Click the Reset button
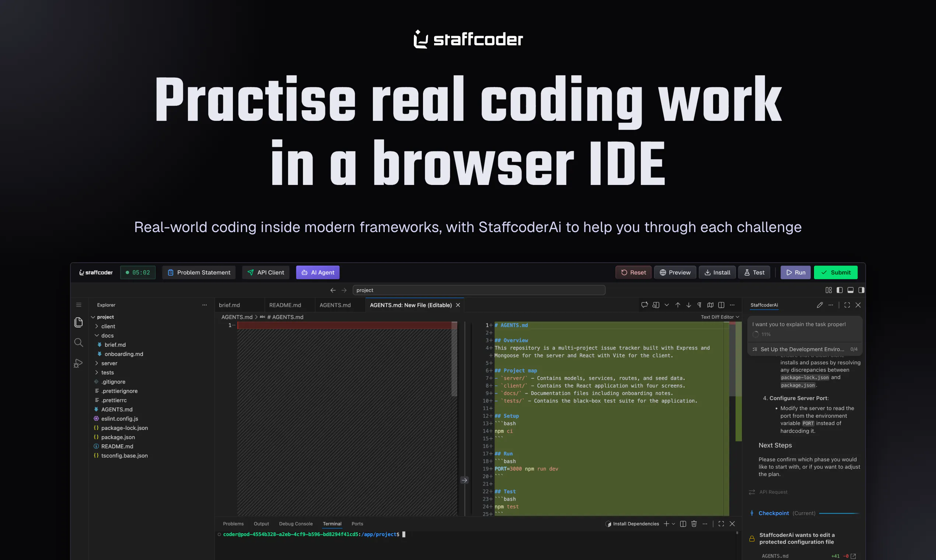 coord(633,273)
